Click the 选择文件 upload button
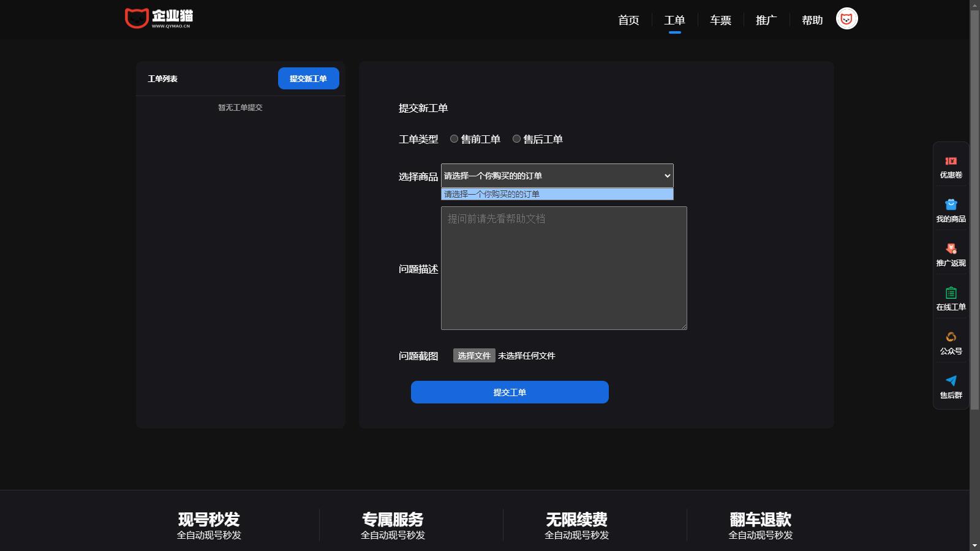Viewport: 980px width, 551px height. pyautogui.click(x=474, y=356)
